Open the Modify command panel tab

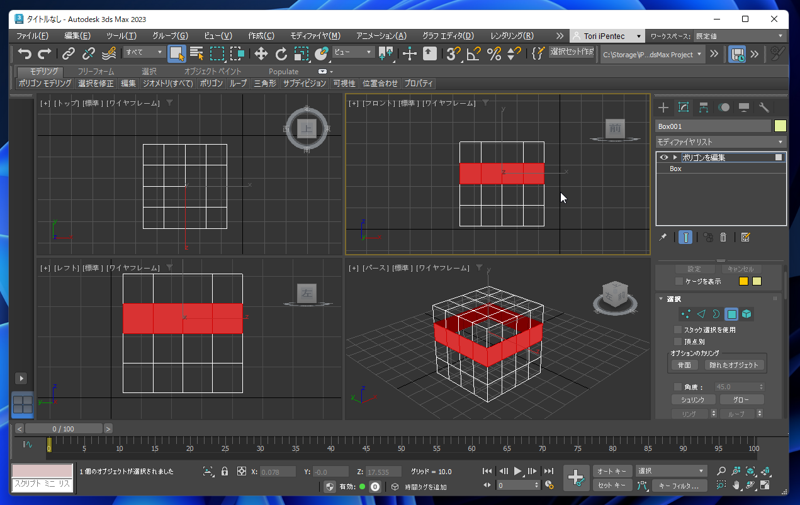pyautogui.click(x=683, y=107)
